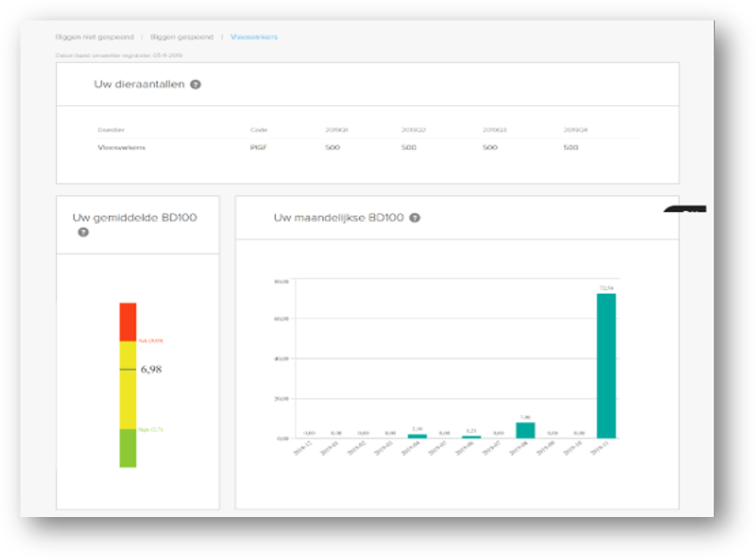Screen dimensions: 756x558
Task: Click the tallest bar for 2019-11
Action: pyautogui.click(x=606, y=365)
